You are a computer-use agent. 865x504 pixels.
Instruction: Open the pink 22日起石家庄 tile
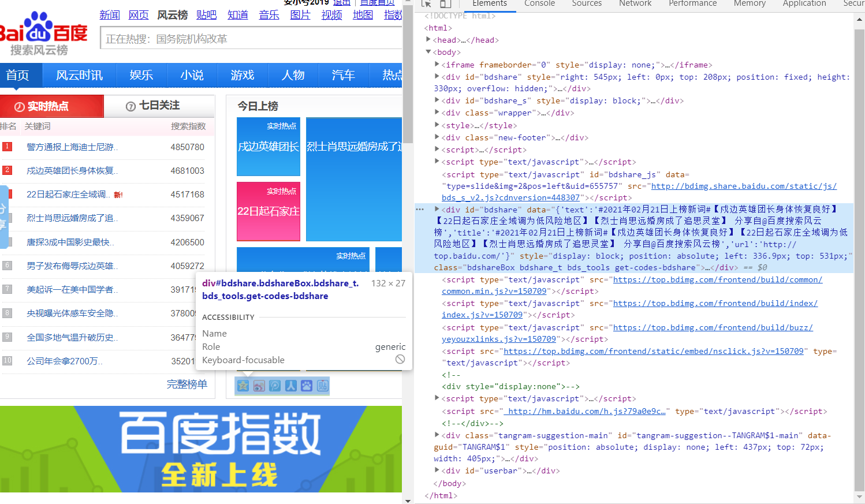pos(269,211)
